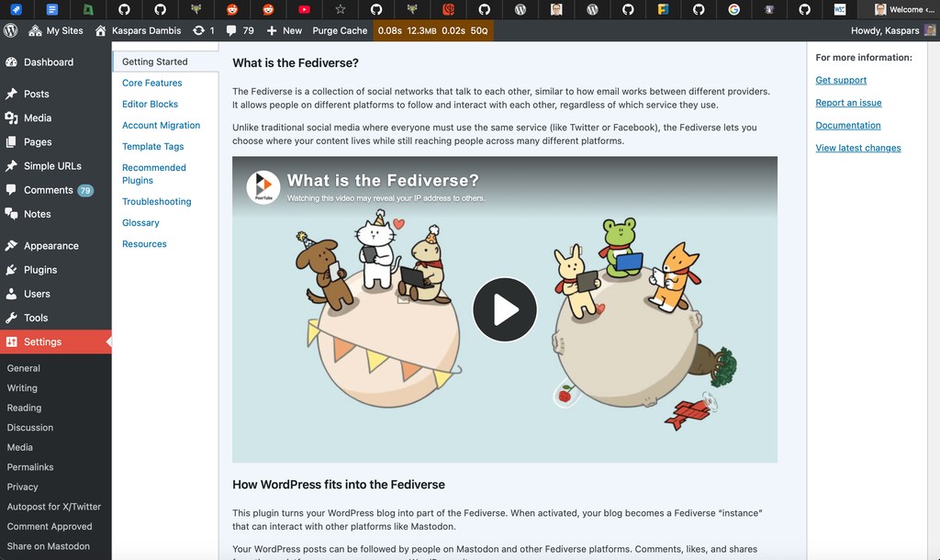Open the My Sites toolbar menu
The image size is (940, 560).
pos(56,30)
